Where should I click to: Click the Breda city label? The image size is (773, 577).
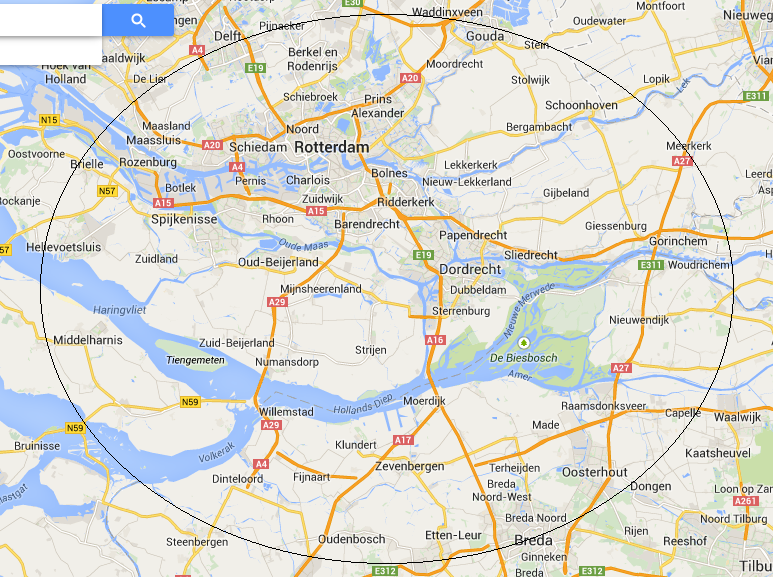[533, 541]
